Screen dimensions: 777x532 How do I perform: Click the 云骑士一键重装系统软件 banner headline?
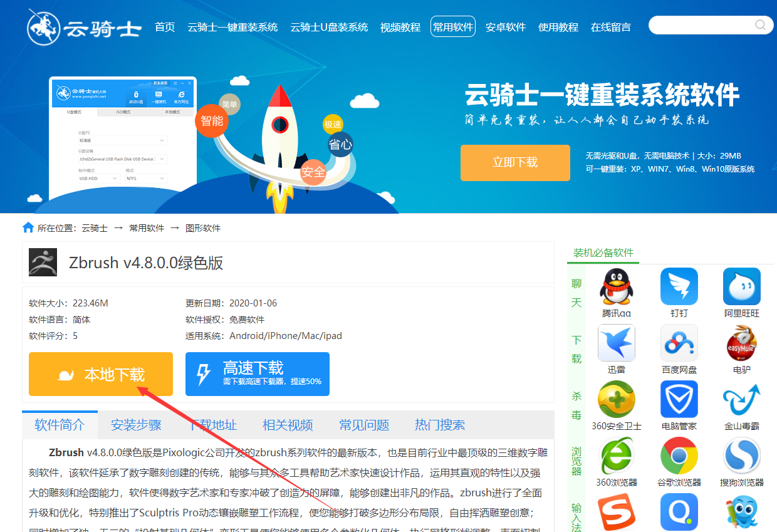point(602,95)
